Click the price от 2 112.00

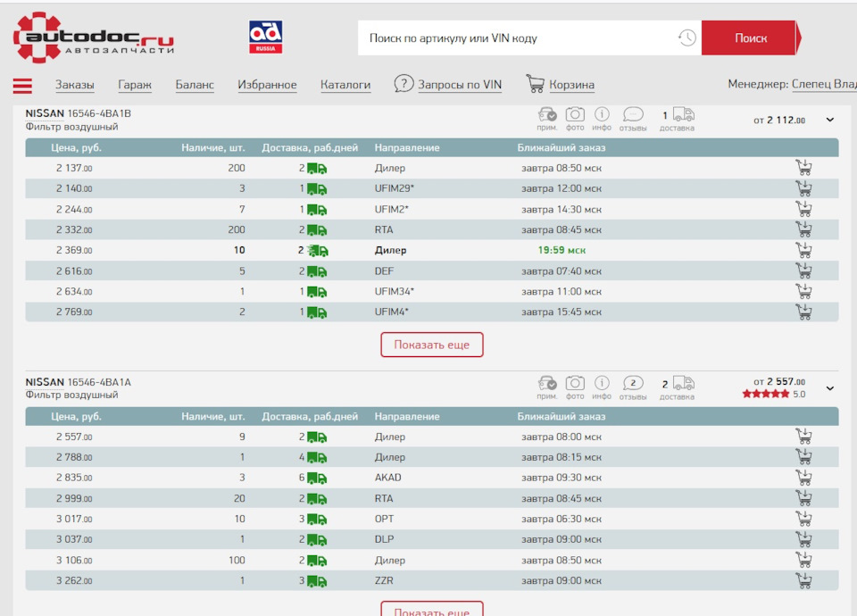[779, 120]
